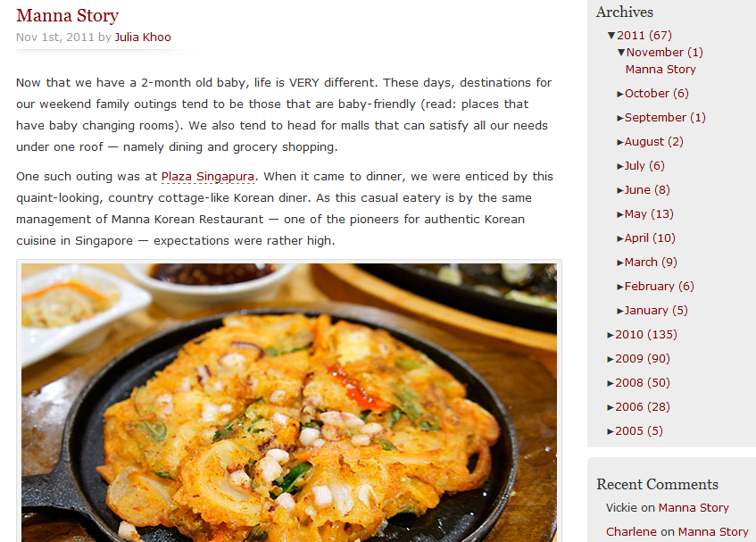Expand the September archive arrow

620,118
